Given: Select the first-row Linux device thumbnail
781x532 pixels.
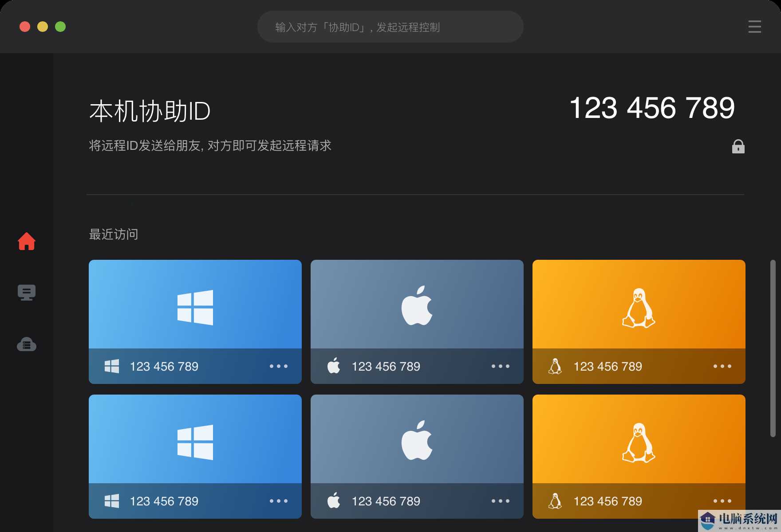Looking at the screenshot, I should [639, 304].
